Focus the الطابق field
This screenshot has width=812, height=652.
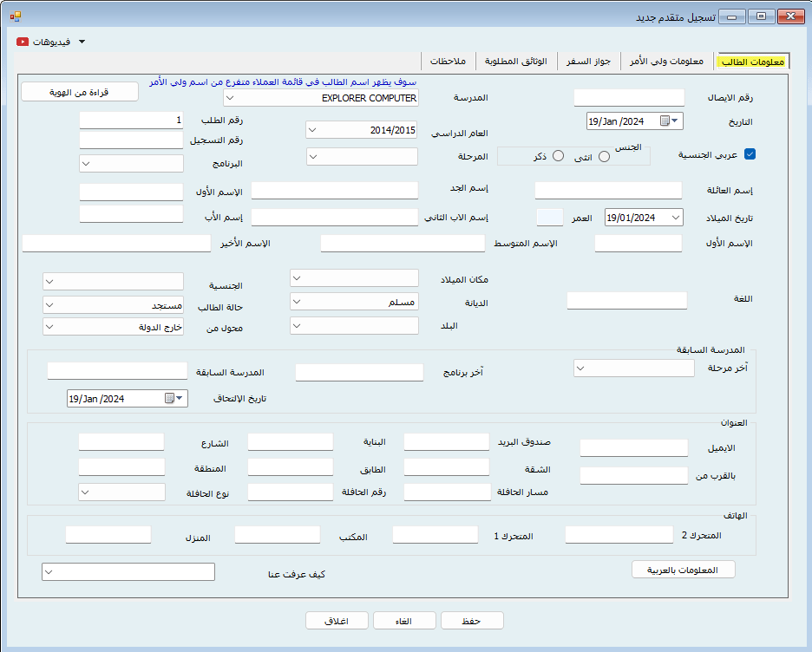click(x=291, y=466)
